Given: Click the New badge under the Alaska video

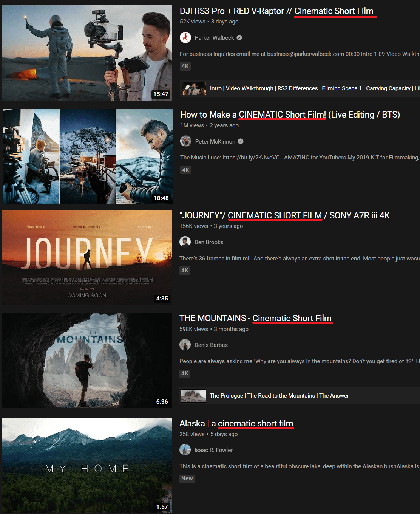Looking at the screenshot, I should 187,478.
